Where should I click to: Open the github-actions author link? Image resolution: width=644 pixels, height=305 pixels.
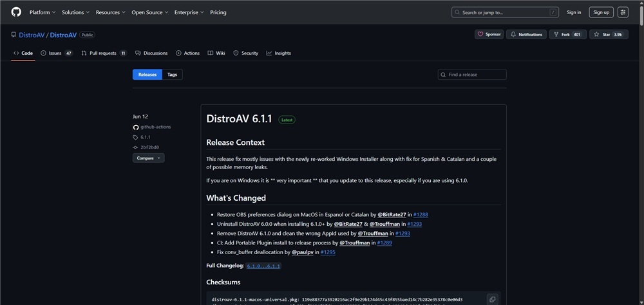155,127
